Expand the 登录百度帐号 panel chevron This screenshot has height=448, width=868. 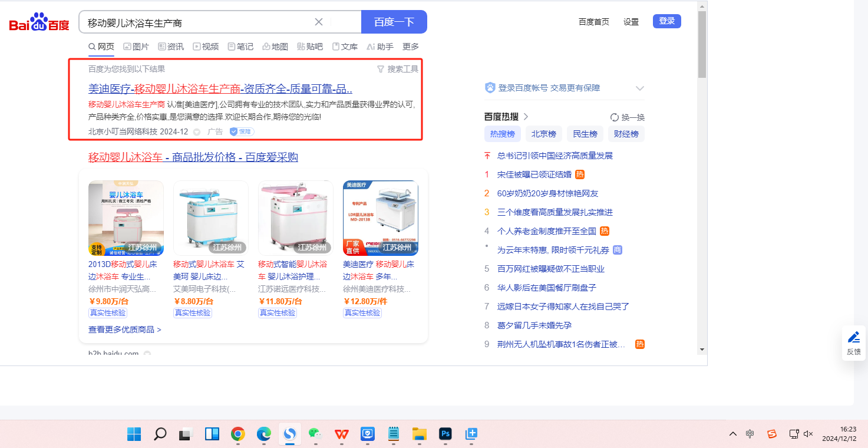(640, 88)
